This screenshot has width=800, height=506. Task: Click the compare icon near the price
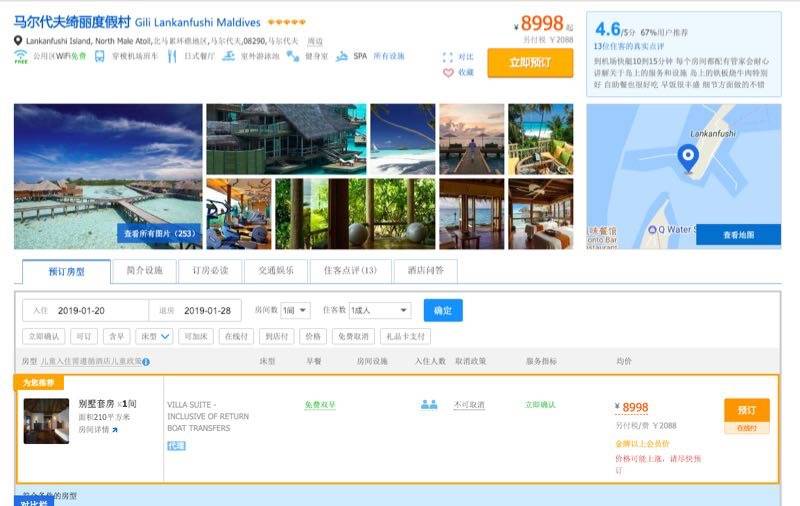(447, 57)
